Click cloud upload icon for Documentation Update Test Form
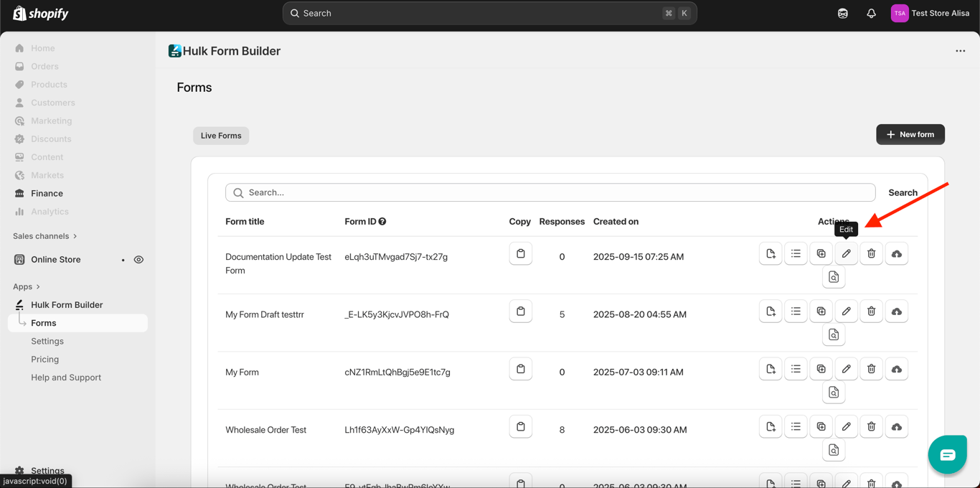The width and height of the screenshot is (980, 488). 896,253
